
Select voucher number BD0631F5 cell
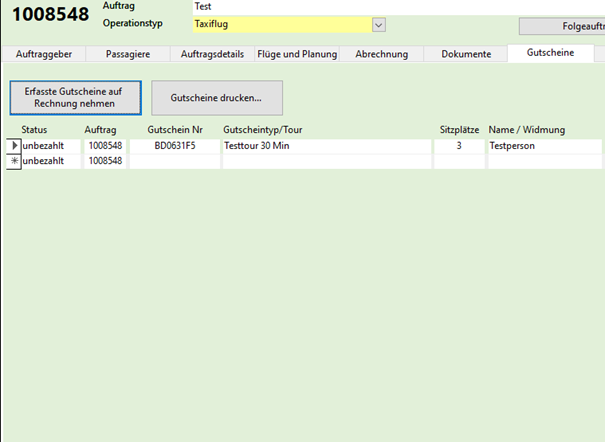tap(177, 146)
